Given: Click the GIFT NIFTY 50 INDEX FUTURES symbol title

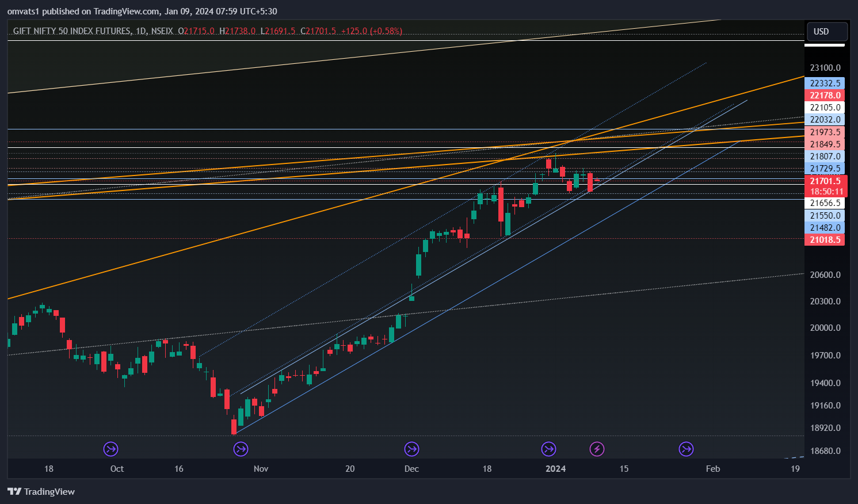Looking at the screenshot, I should point(72,31).
